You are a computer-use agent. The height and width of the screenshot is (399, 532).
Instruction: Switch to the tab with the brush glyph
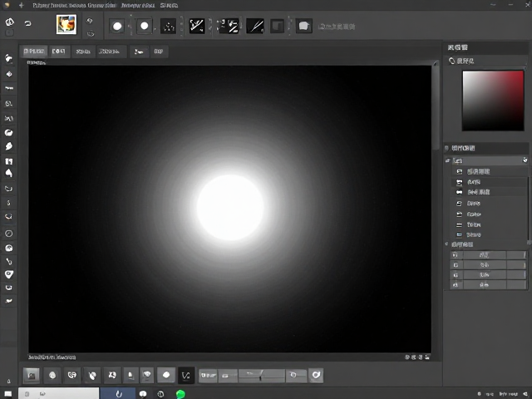click(139, 52)
